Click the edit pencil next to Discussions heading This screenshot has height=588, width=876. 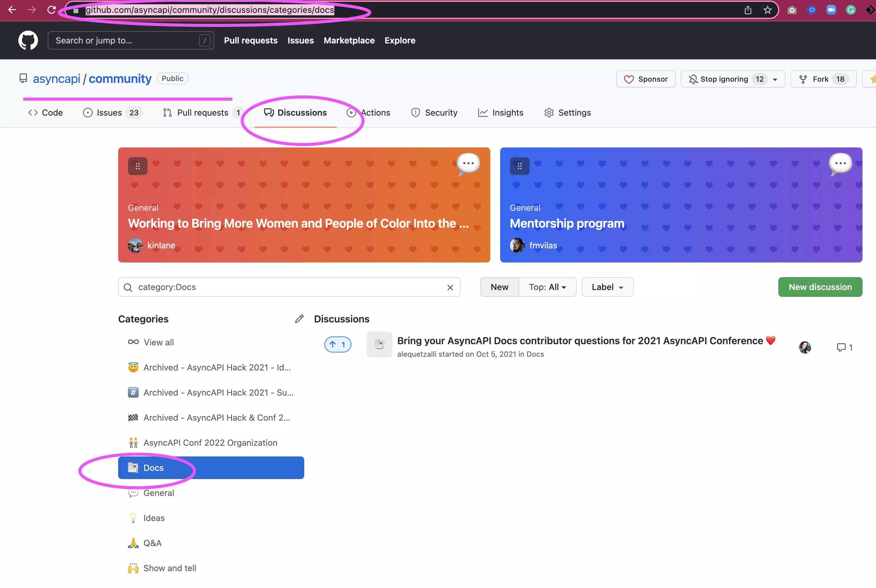coord(299,318)
